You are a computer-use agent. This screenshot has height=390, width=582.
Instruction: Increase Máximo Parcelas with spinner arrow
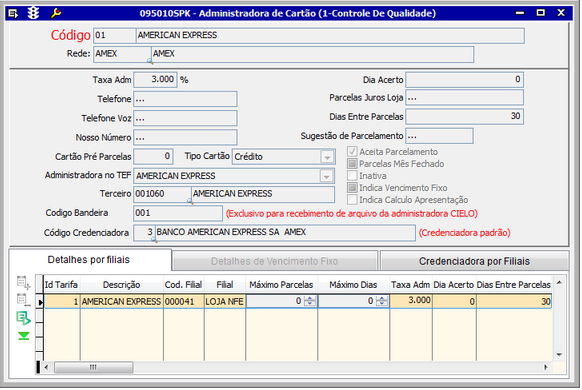(x=310, y=299)
